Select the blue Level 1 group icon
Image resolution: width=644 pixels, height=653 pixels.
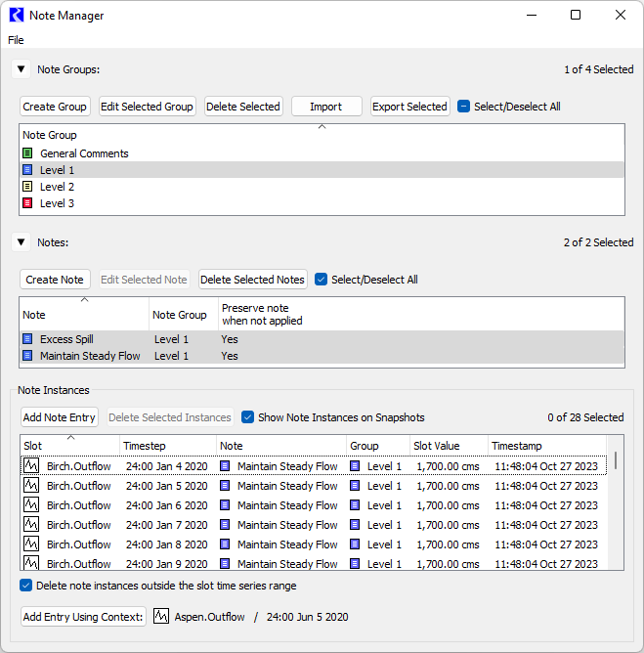click(x=27, y=170)
